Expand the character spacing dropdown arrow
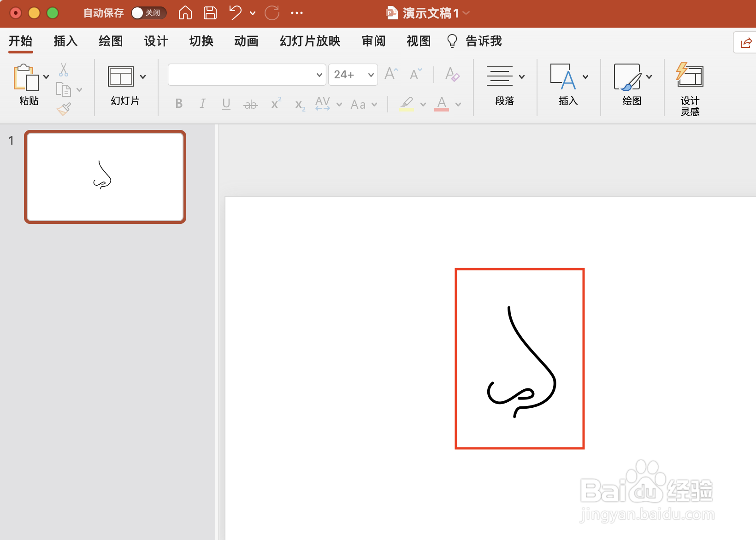756x540 pixels. 339,105
